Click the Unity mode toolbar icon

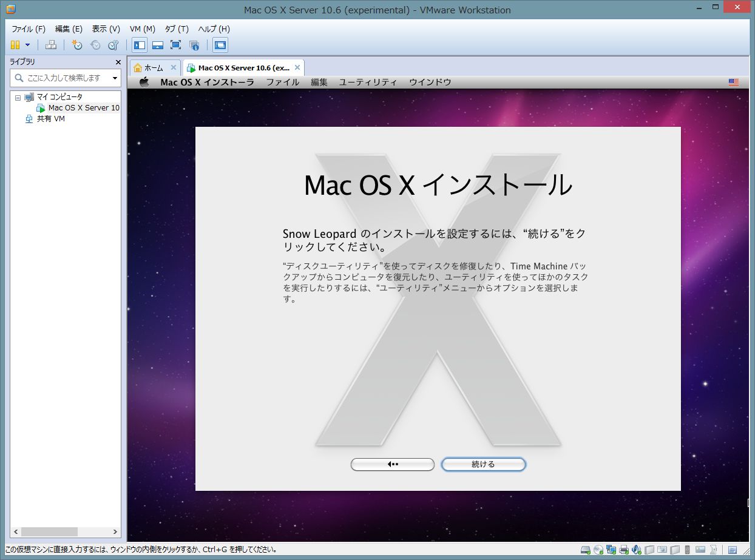(x=194, y=45)
